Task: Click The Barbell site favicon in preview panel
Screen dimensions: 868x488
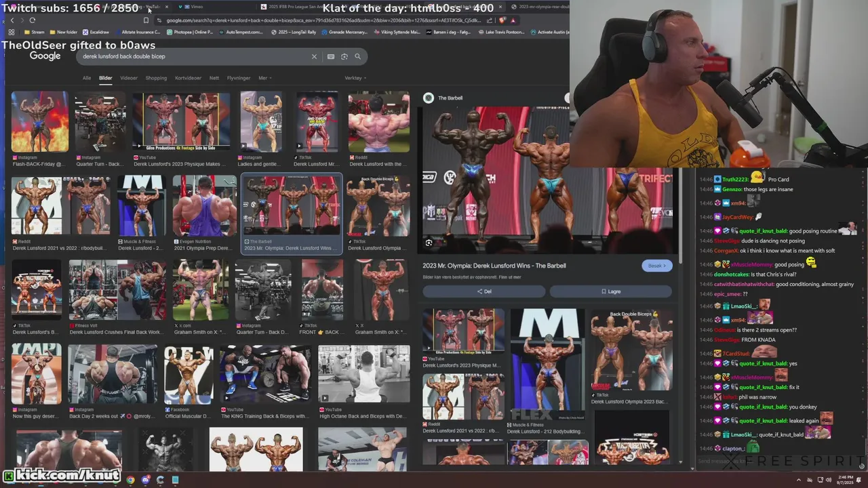Action: [429, 98]
